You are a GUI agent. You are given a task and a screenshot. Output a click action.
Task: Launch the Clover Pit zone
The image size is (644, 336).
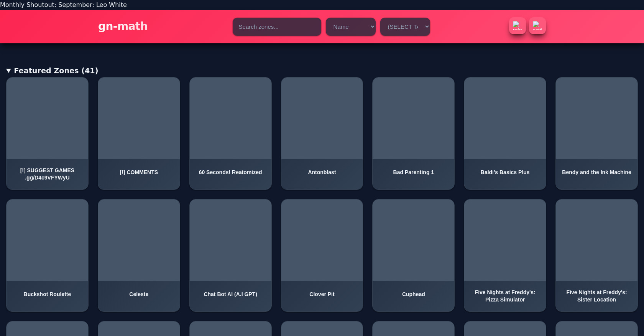[x=322, y=255]
